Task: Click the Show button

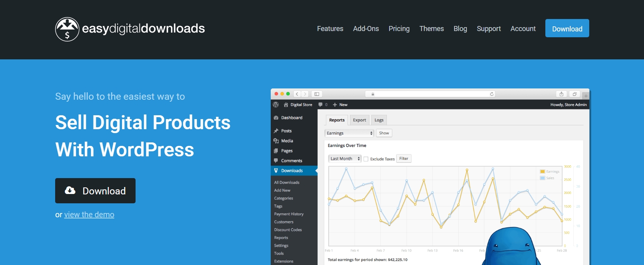Action: coord(384,133)
